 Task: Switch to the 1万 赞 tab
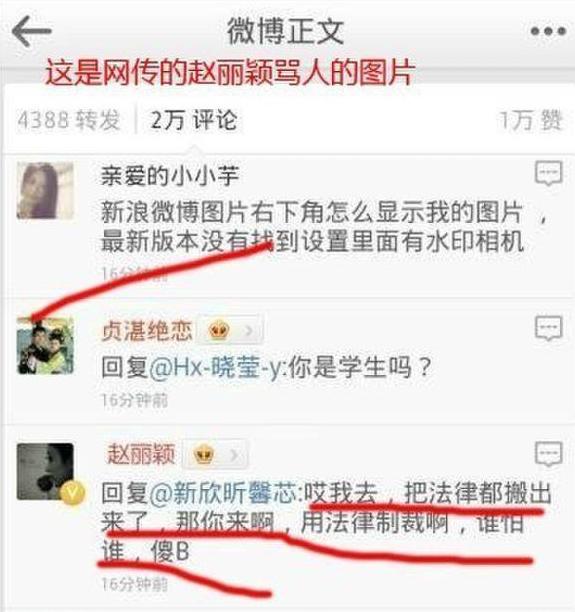pyautogui.click(x=531, y=120)
